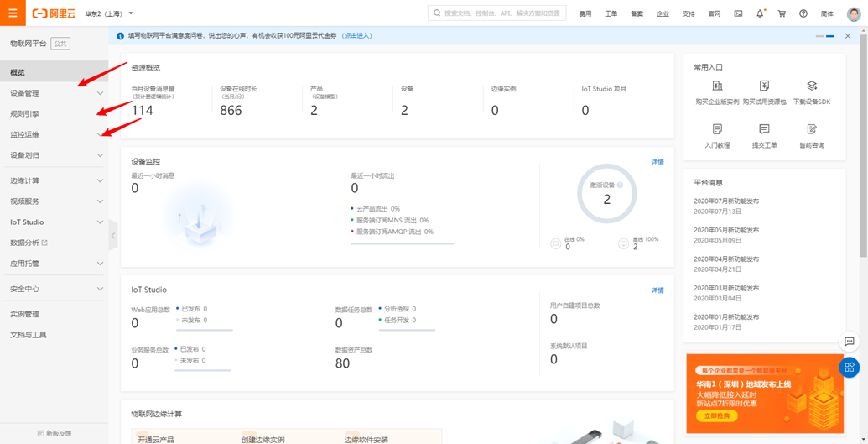Viewport: 868px width, 444px height.
Task: Click the 数据资产总数 value 80
Action: 343,363
